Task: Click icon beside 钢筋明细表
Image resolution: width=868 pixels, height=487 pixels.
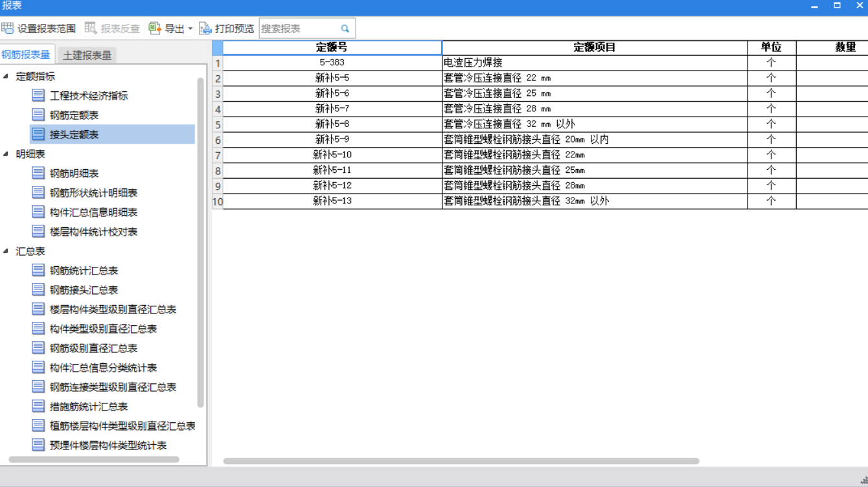Action: [38, 173]
